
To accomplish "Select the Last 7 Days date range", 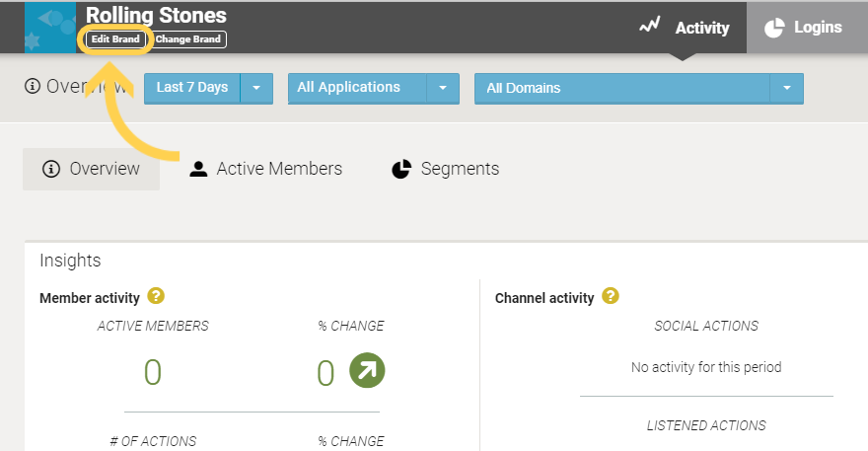I will [192, 88].
